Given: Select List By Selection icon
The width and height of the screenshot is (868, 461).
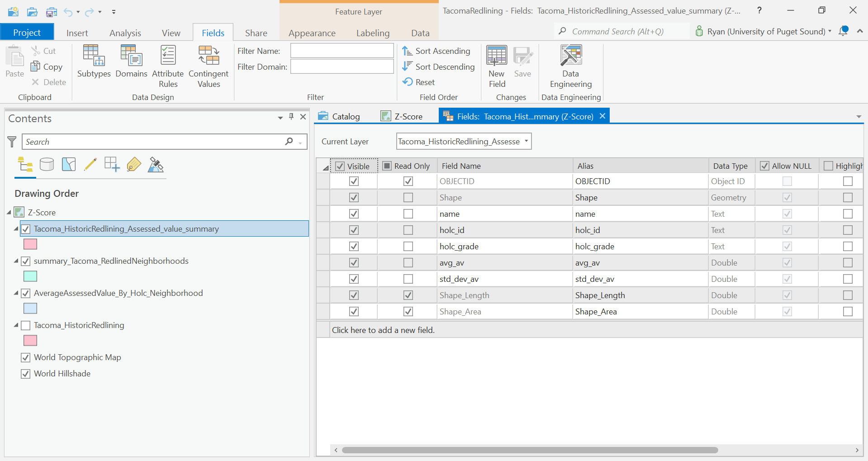Looking at the screenshot, I should (x=69, y=164).
